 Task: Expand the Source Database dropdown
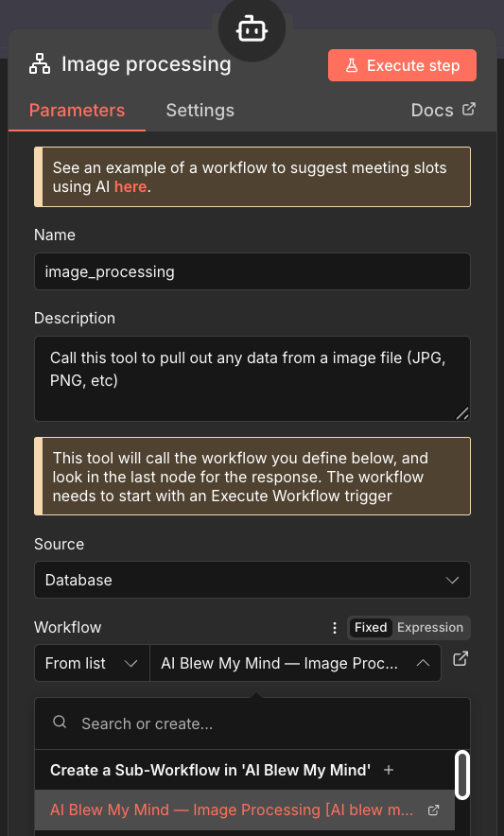click(252, 580)
